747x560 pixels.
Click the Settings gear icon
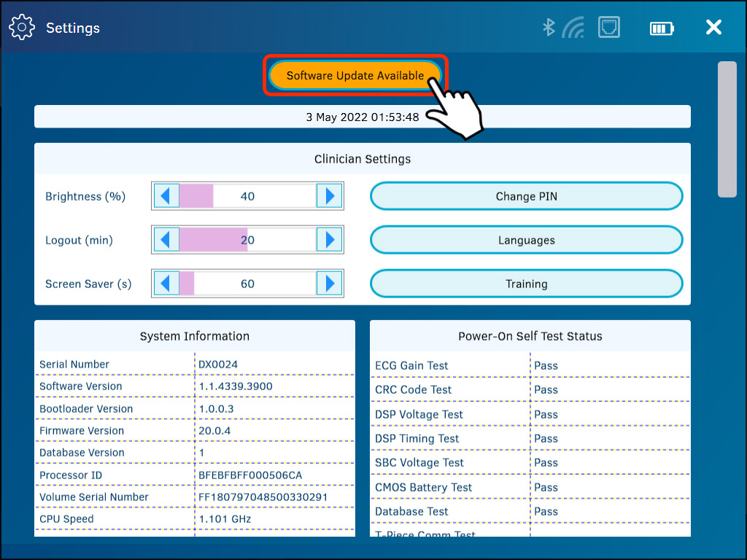point(22,28)
